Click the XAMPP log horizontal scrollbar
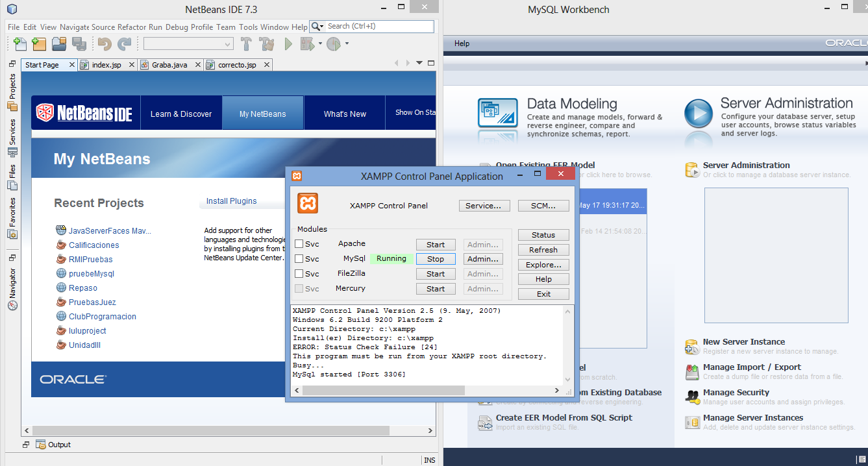This screenshot has height=466, width=868. [x=384, y=390]
